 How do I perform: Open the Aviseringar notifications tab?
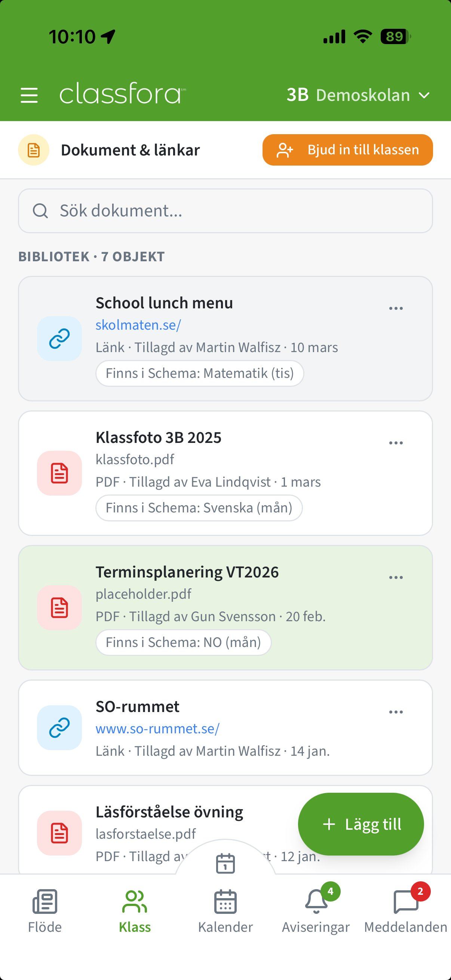316,911
